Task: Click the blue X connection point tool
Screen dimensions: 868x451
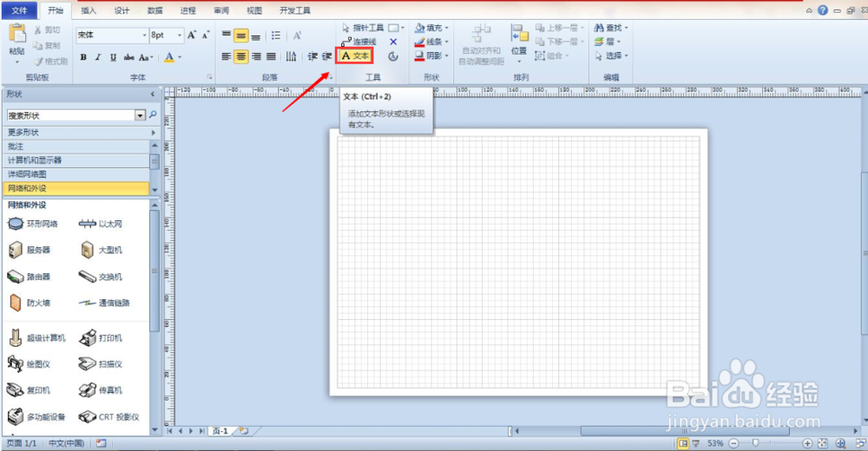Action: [393, 42]
